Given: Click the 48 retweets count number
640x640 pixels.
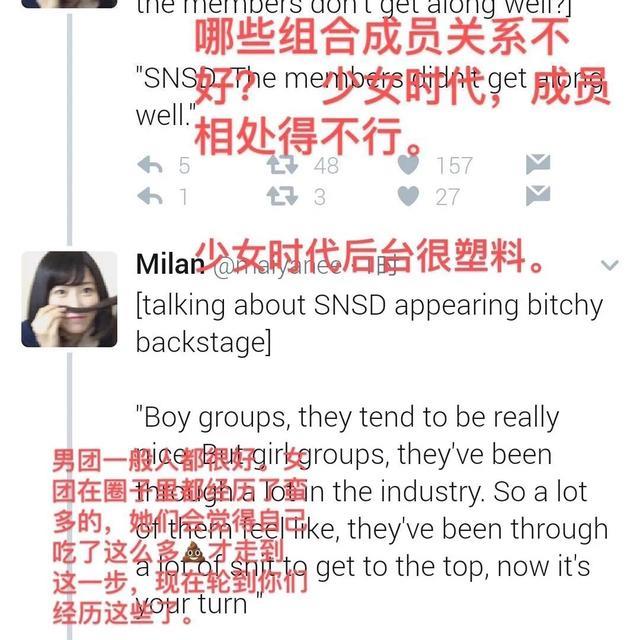Looking at the screenshot, I should click(x=327, y=166).
